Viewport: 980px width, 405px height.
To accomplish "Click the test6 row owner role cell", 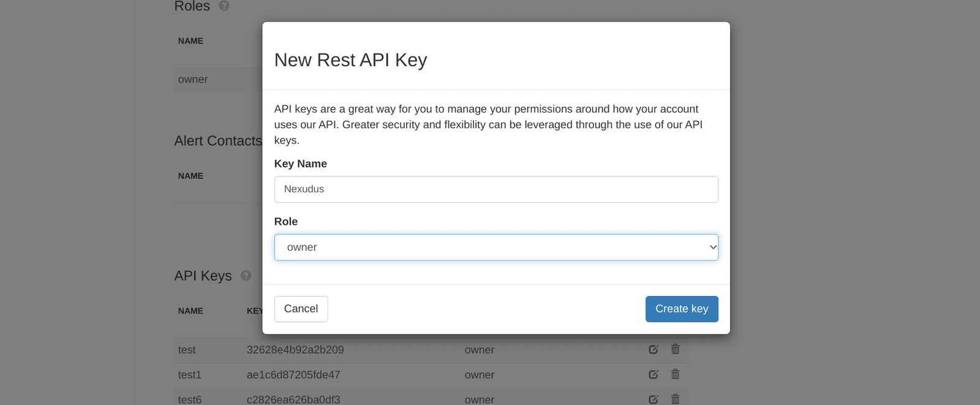I will (480, 399).
